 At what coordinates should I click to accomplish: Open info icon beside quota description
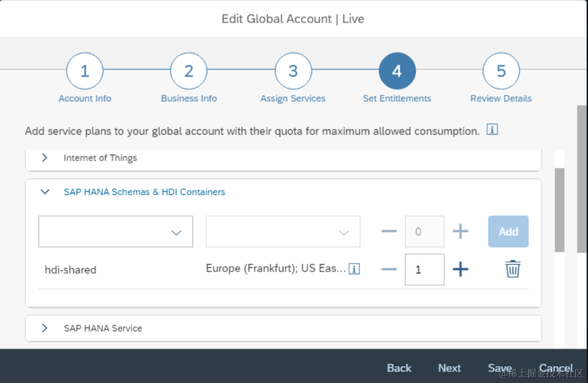coord(492,129)
